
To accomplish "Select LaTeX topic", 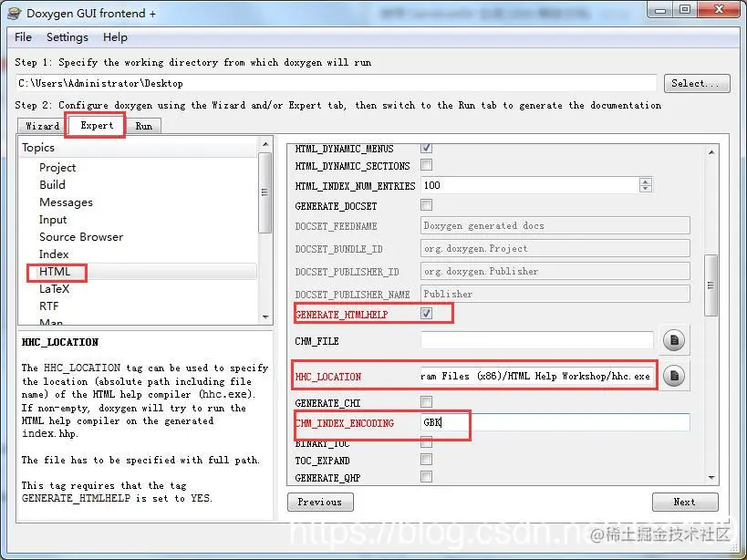I will tap(55, 288).
